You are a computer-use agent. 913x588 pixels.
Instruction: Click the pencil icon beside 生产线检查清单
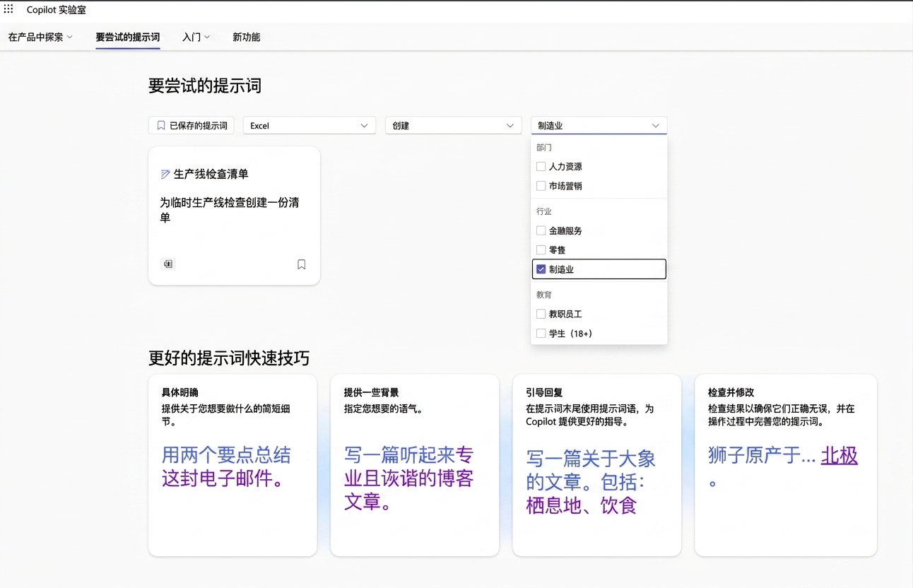point(165,174)
